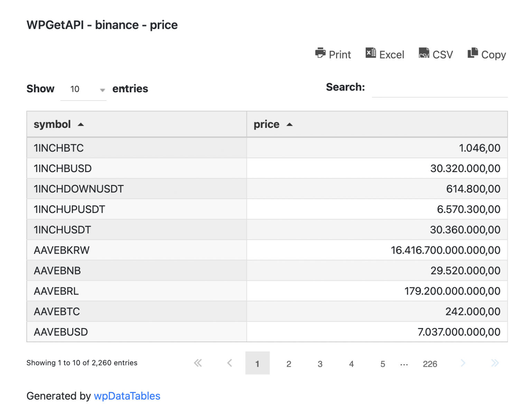
Task: Open page 5 of results
Action: (383, 364)
